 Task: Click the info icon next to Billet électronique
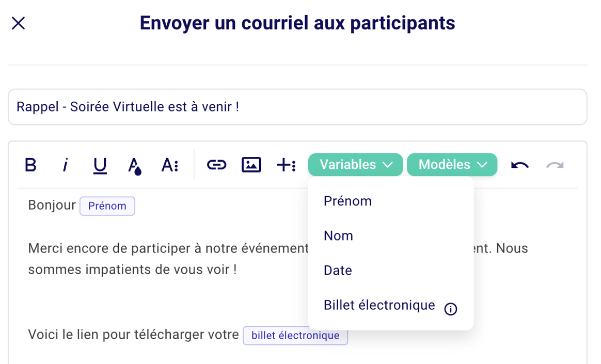tap(450, 309)
